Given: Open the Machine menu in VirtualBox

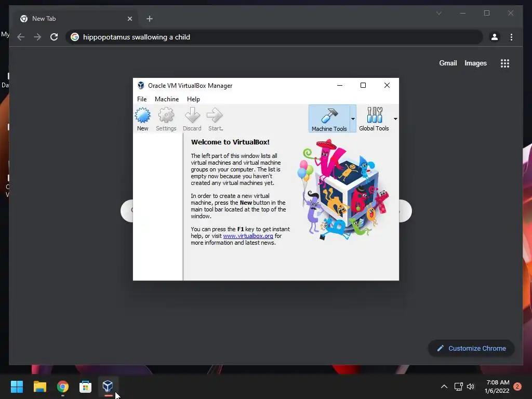Looking at the screenshot, I should click(167, 99).
